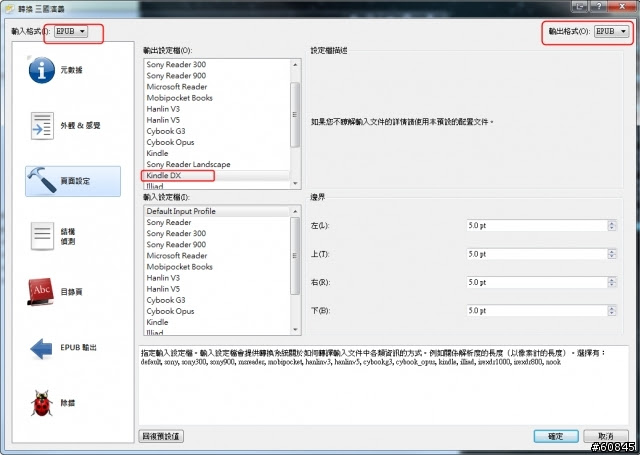The image size is (640, 455).
Task: Open the output format EPUB dropdown
Action: point(611,31)
